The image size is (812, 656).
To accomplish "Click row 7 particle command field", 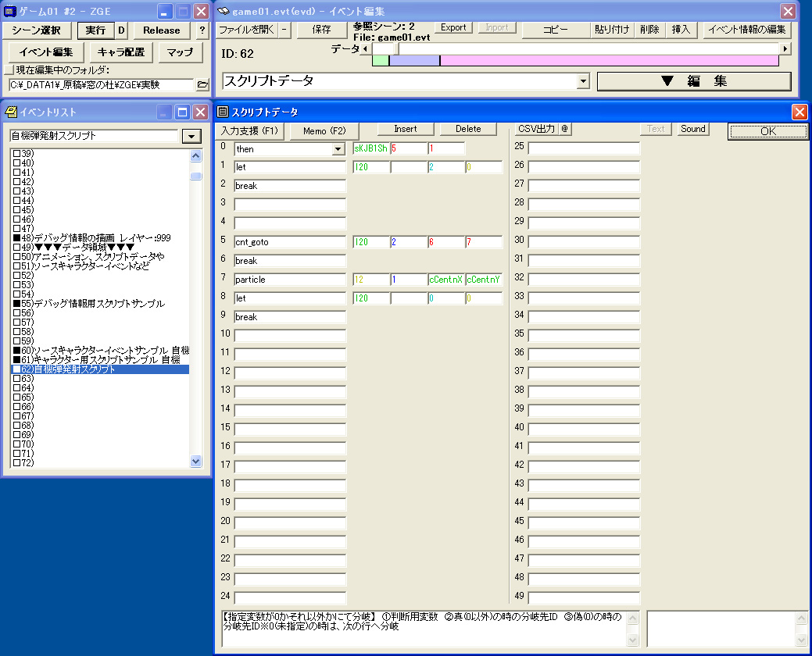I will pos(289,280).
